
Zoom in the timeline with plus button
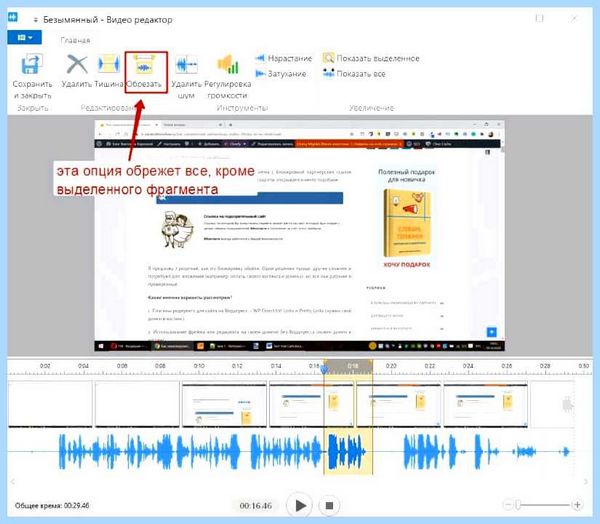click(577, 505)
